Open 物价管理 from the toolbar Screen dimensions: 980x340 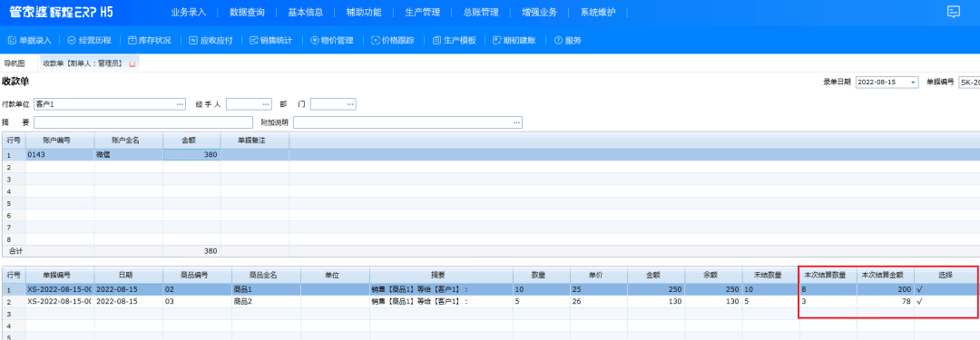332,40
